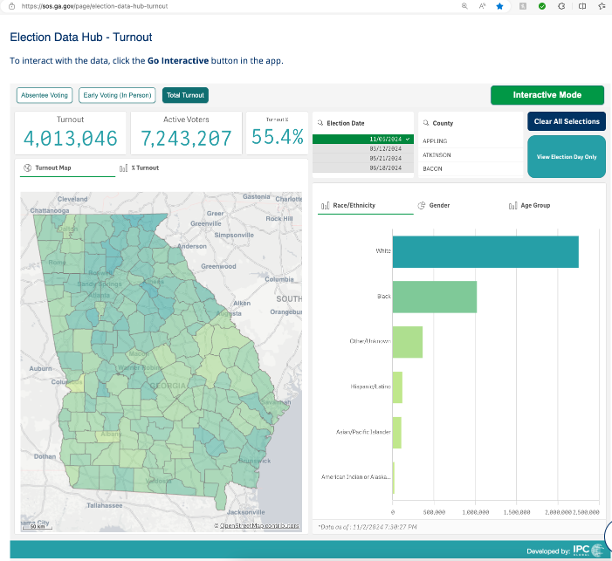The image size is (612, 561).
Task: Click the site info lock icon in the address bar
Action: (x=12, y=6)
